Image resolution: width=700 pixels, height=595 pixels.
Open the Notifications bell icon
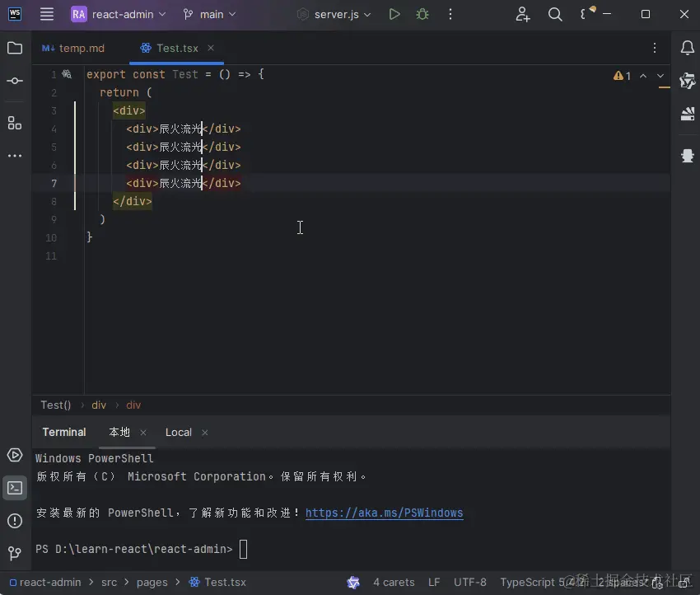click(687, 48)
